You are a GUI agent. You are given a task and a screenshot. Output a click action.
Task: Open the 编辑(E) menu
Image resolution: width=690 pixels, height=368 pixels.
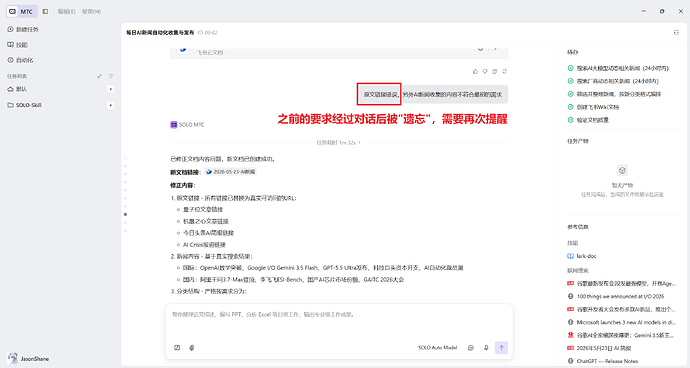coord(66,11)
